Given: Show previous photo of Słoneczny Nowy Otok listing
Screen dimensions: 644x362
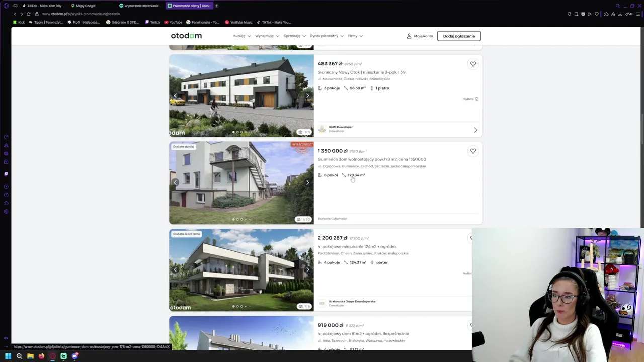Looking at the screenshot, I should click(175, 96).
